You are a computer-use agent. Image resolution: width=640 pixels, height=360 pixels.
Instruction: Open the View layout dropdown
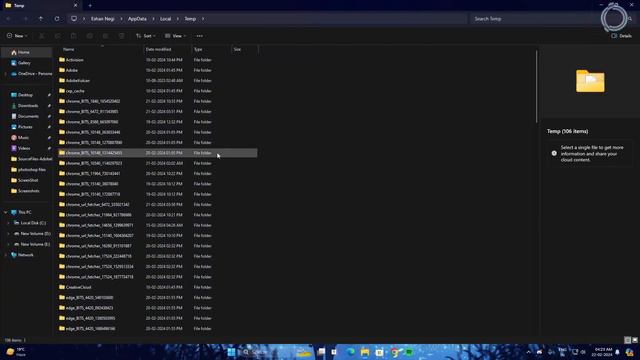[176, 36]
